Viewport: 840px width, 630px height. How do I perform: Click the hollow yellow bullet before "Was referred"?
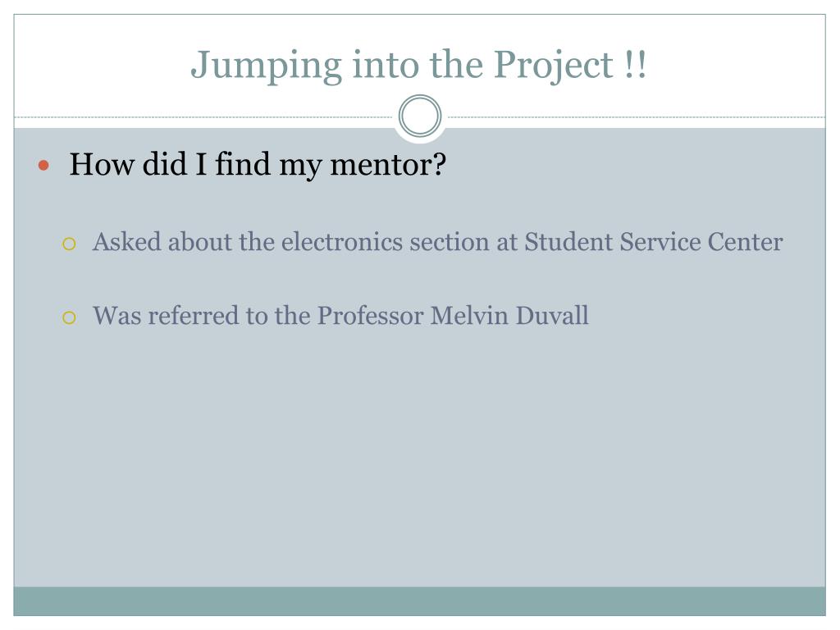(69, 317)
